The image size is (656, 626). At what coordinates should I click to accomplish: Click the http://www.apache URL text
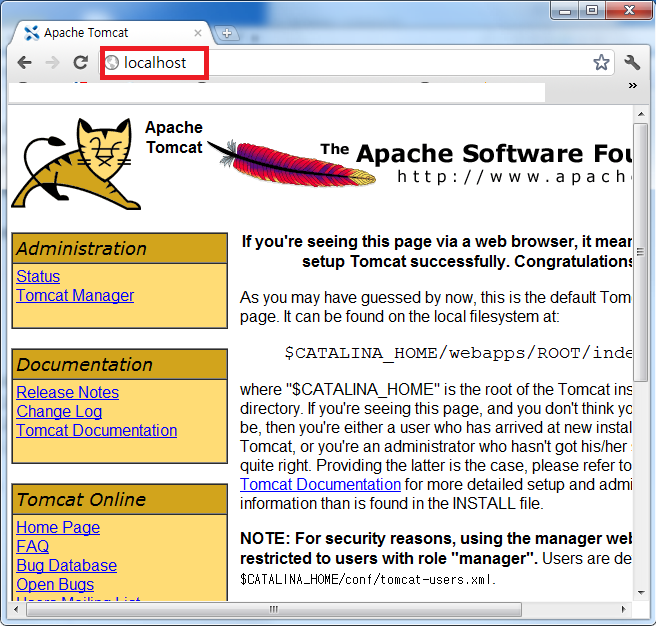[514, 177]
